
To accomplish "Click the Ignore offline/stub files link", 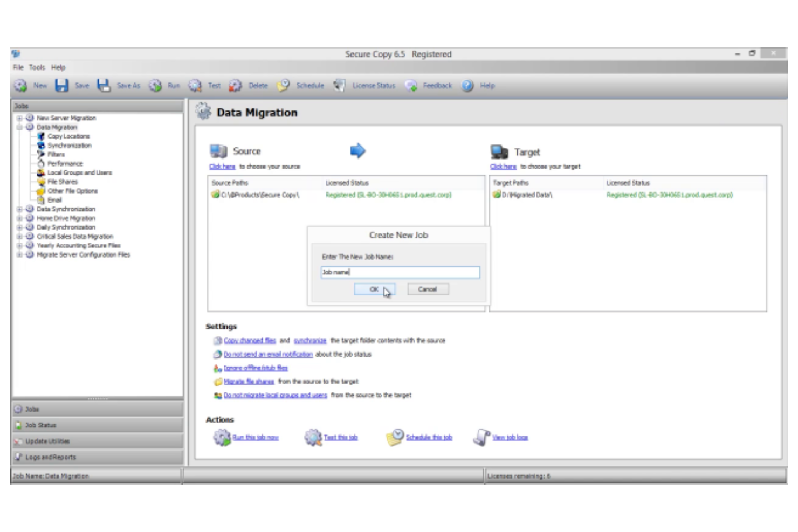I will click(x=256, y=368).
